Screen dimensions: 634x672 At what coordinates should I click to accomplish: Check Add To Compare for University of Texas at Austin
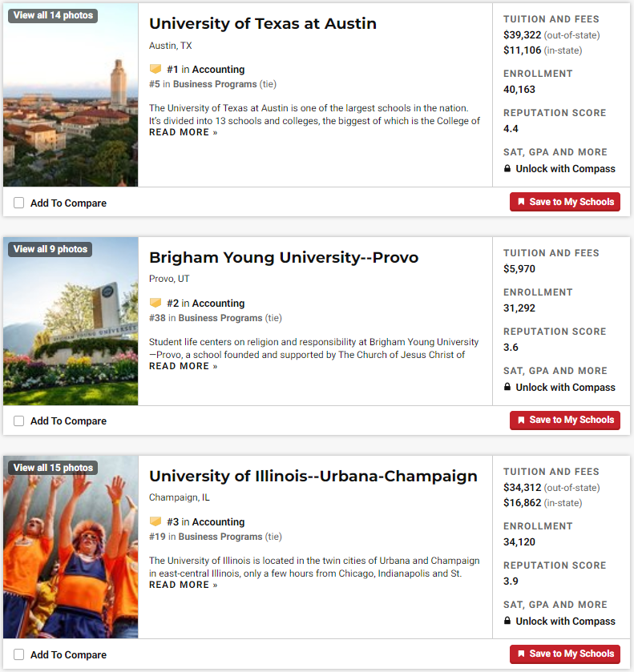pos(19,203)
